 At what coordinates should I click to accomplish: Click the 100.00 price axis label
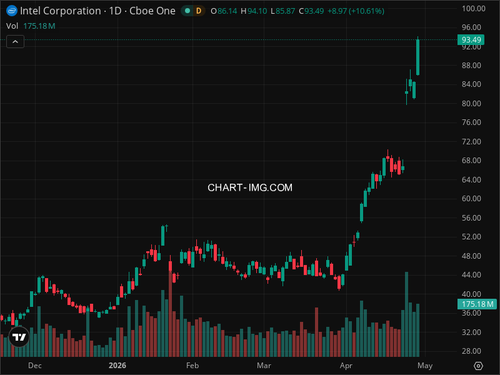click(x=473, y=9)
